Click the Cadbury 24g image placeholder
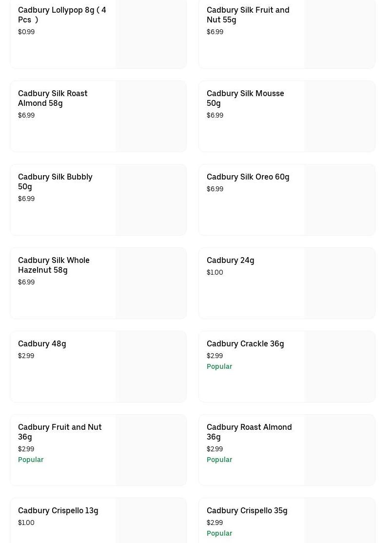This screenshot has width=392, height=543. click(x=339, y=283)
